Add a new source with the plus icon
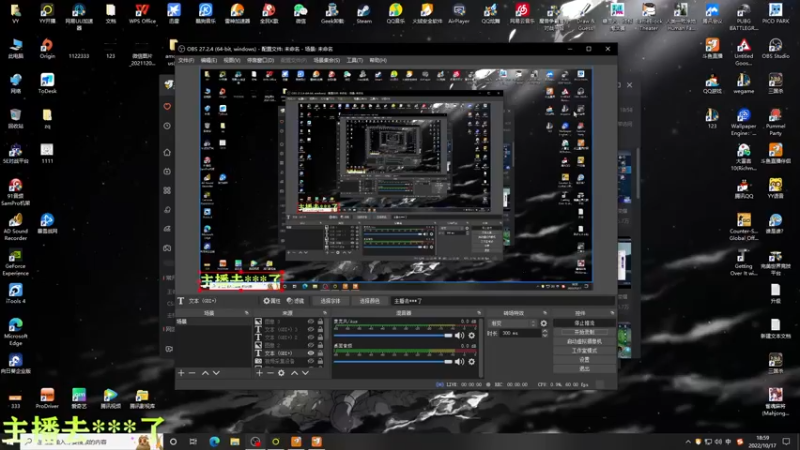The width and height of the screenshot is (800, 450). click(259, 373)
